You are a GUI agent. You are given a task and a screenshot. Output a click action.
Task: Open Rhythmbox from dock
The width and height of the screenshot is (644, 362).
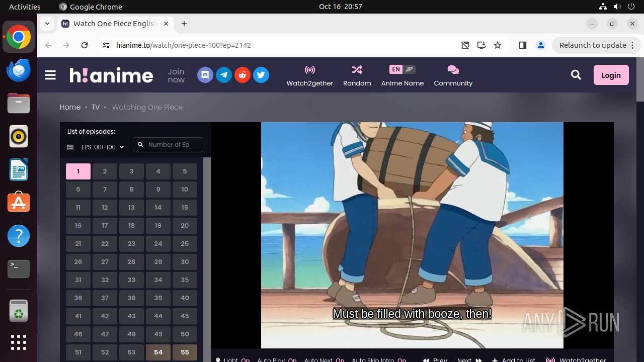click(x=19, y=137)
